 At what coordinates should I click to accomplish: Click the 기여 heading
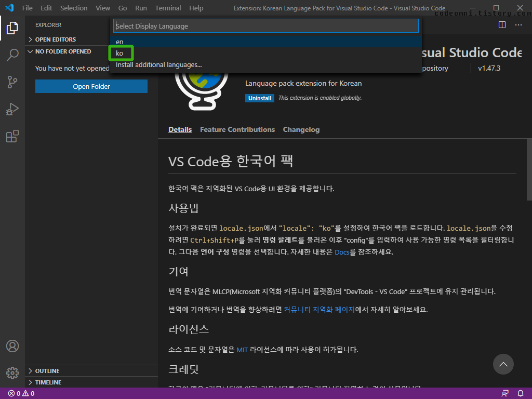click(178, 271)
